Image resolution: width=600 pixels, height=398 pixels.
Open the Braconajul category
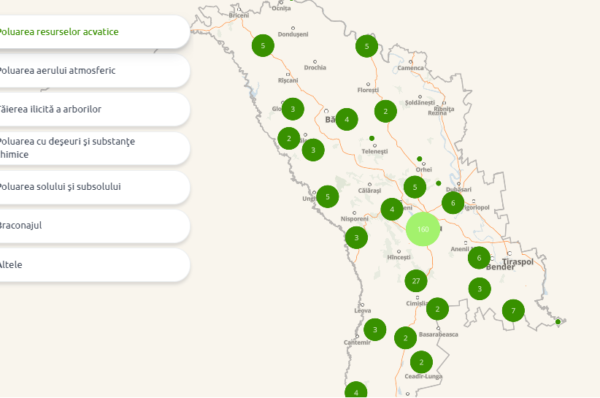point(94,226)
